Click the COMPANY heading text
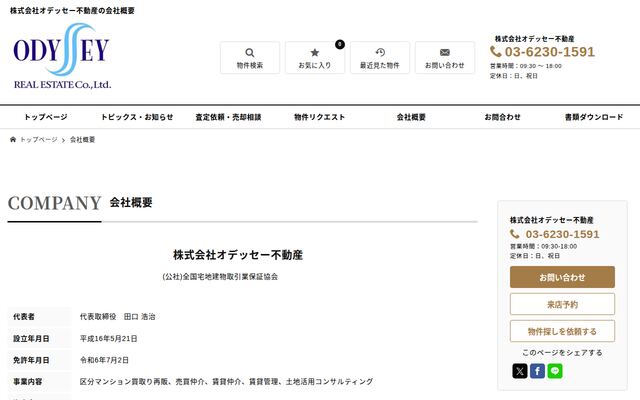This screenshot has width=640, height=400. click(55, 203)
